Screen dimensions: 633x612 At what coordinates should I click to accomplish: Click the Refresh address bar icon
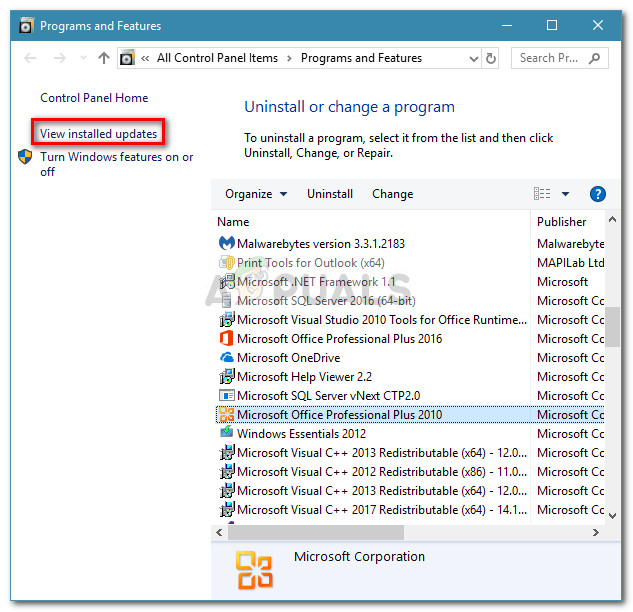coord(491,58)
